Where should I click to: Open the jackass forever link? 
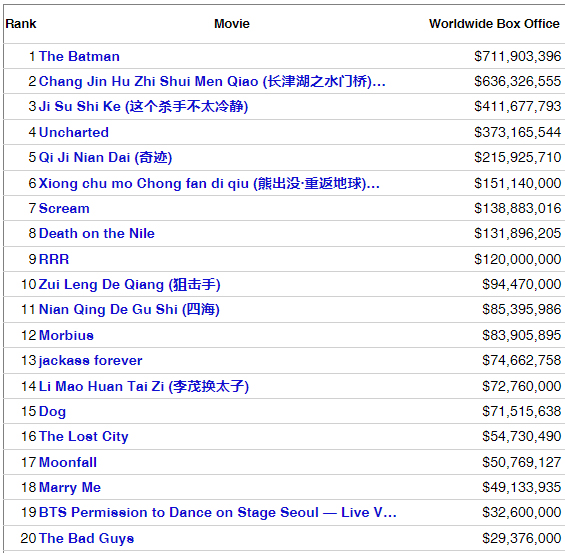coord(90,361)
